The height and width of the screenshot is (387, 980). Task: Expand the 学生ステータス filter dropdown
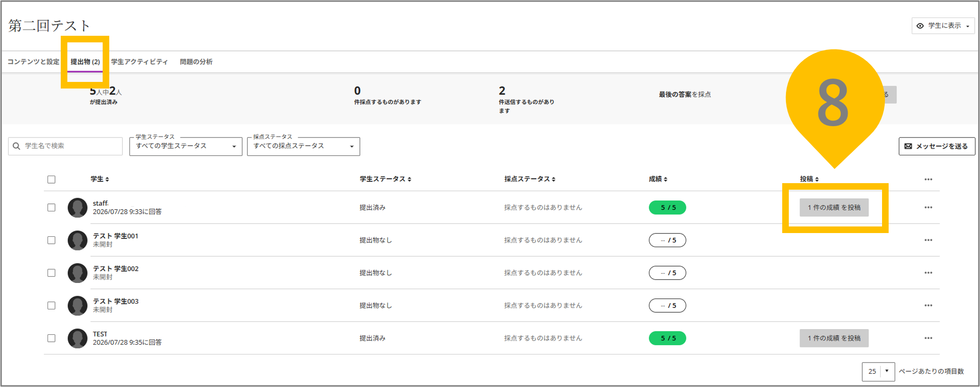pos(186,146)
